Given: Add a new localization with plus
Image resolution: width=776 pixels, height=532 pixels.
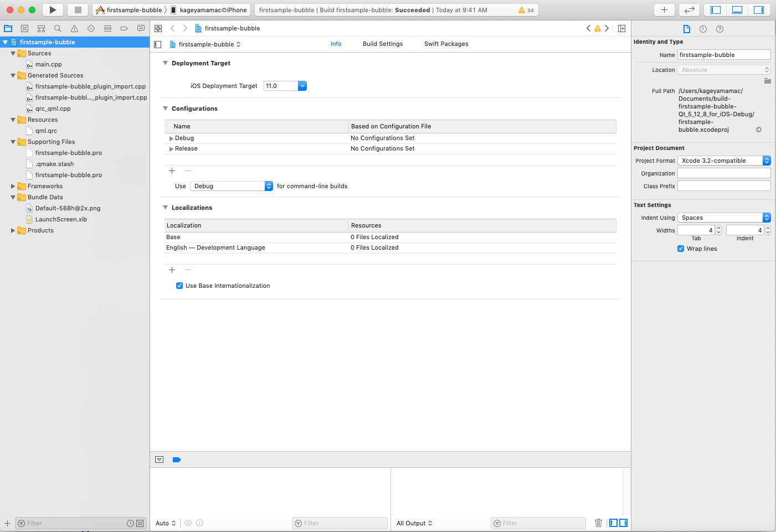Looking at the screenshot, I should [172, 270].
